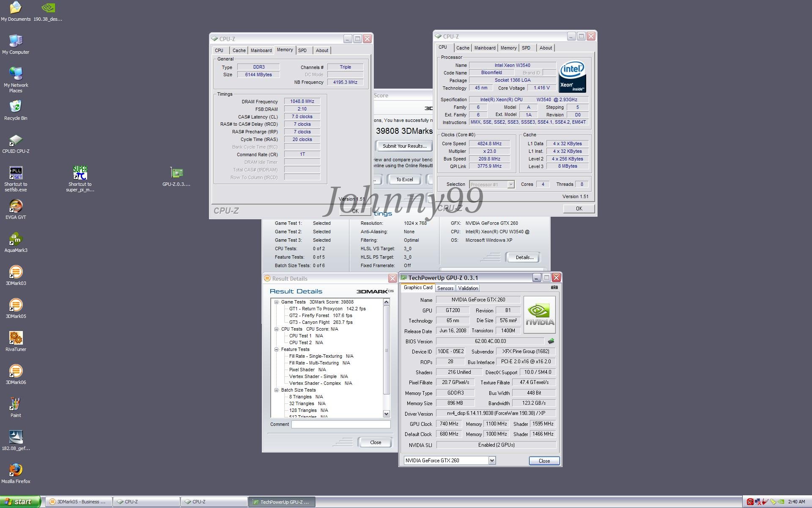Screen dimensions: 812x508
Task: Launch CPUID CPU-Z desktop shortcut
Action: click(x=16, y=144)
